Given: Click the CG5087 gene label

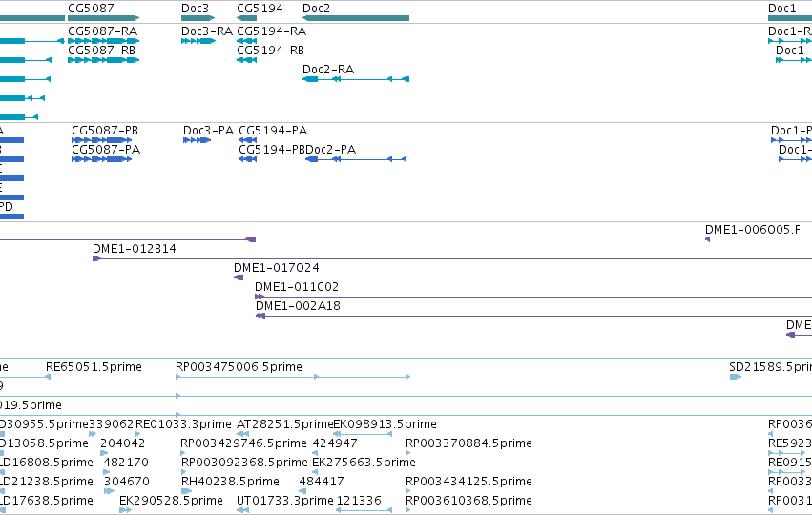Looking at the screenshot, I should pyautogui.click(x=92, y=9).
